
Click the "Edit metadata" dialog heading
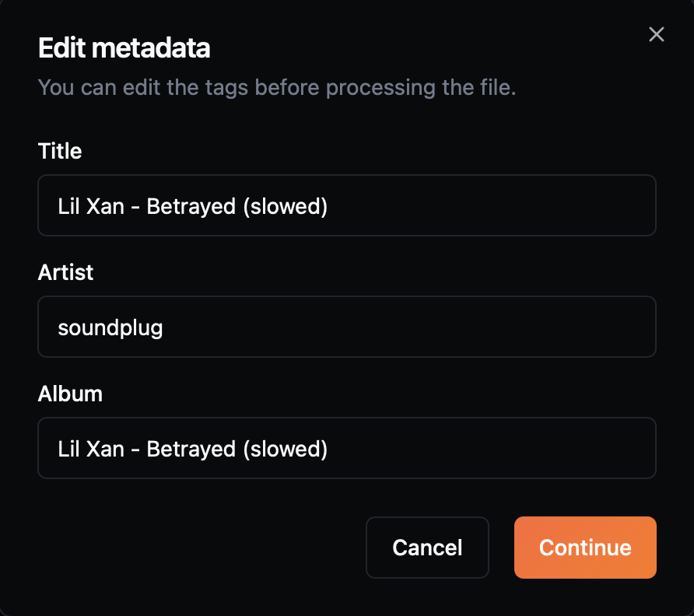124,48
